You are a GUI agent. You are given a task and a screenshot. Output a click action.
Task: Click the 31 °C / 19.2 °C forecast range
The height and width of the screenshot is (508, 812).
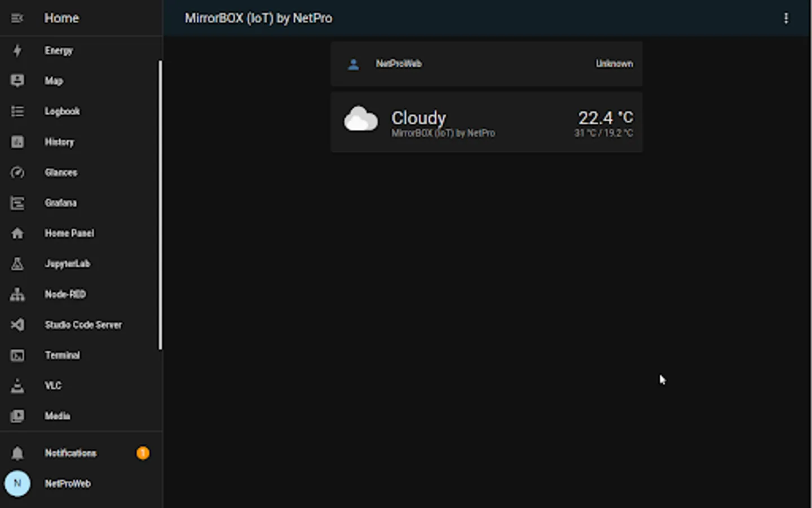click(603, 133)
